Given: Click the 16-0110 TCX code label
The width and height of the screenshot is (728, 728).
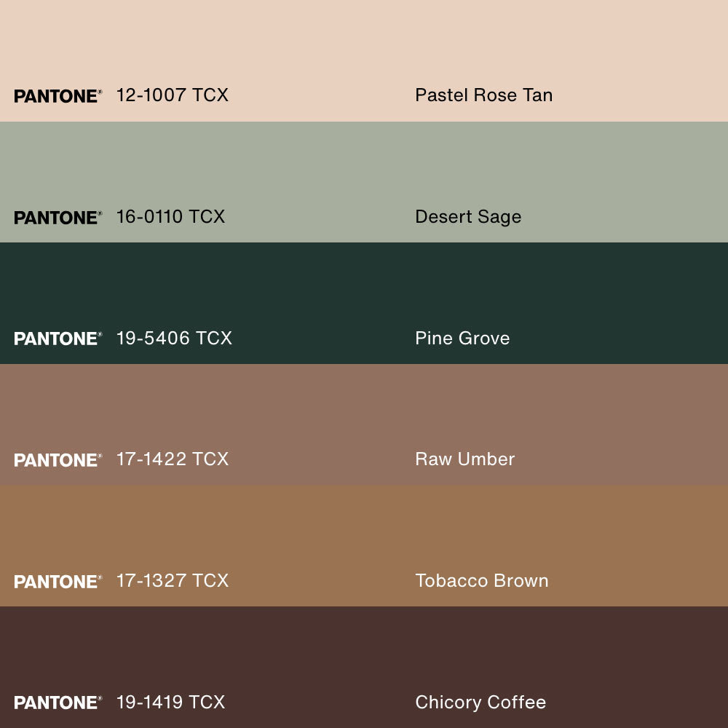Looking at the screenshot, I should pyautogui.click(x=170, y=216).
